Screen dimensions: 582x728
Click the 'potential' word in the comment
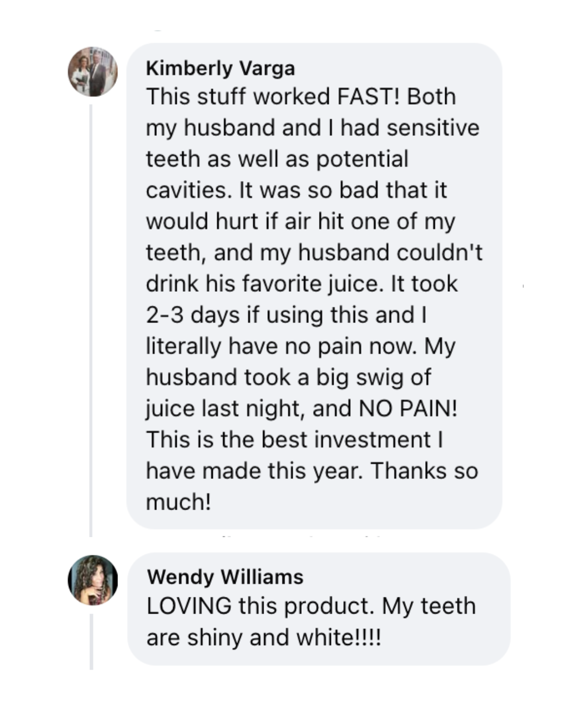pyautogui.click(x=362, y=159)
